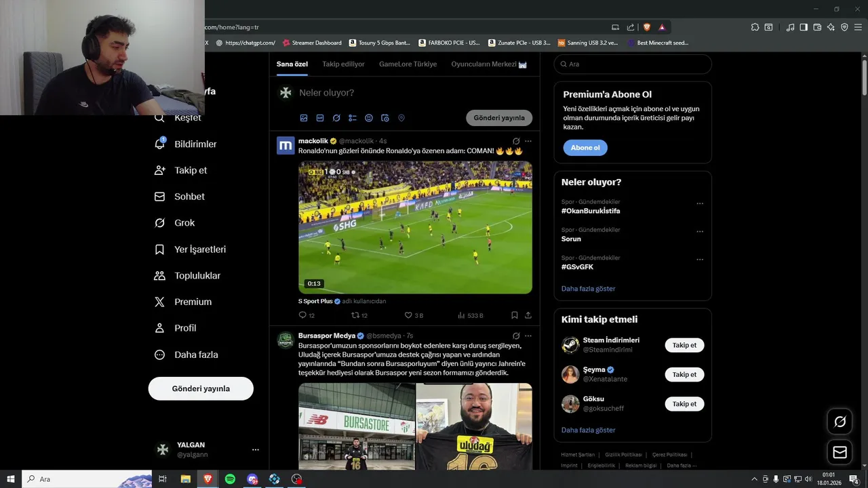Viewport: 868px width, 488px height.
Task: Open more options for mackolik post
Action: 528,141
